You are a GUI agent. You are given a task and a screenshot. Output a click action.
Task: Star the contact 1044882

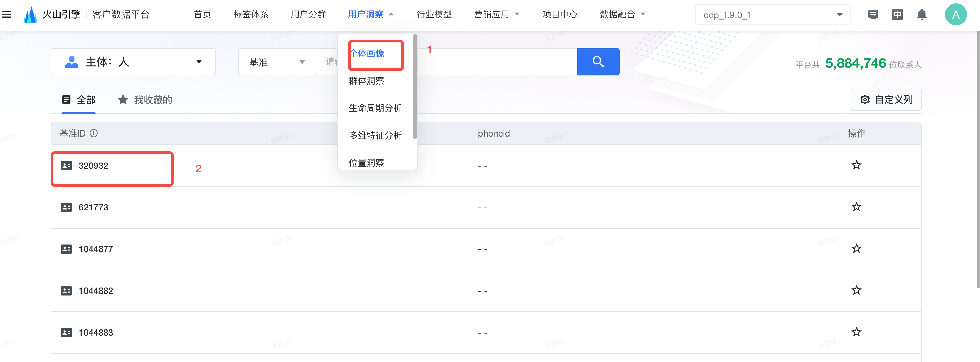click(x=856, y=290)
